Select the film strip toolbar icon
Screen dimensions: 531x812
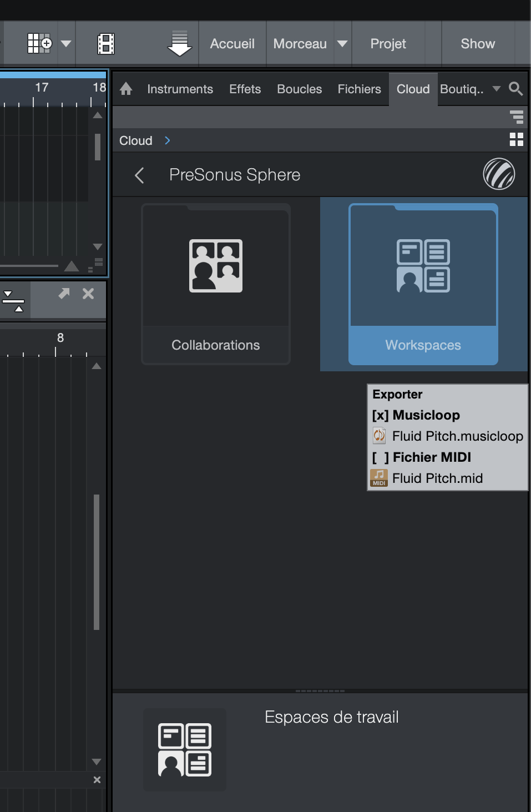pos(107,43)
